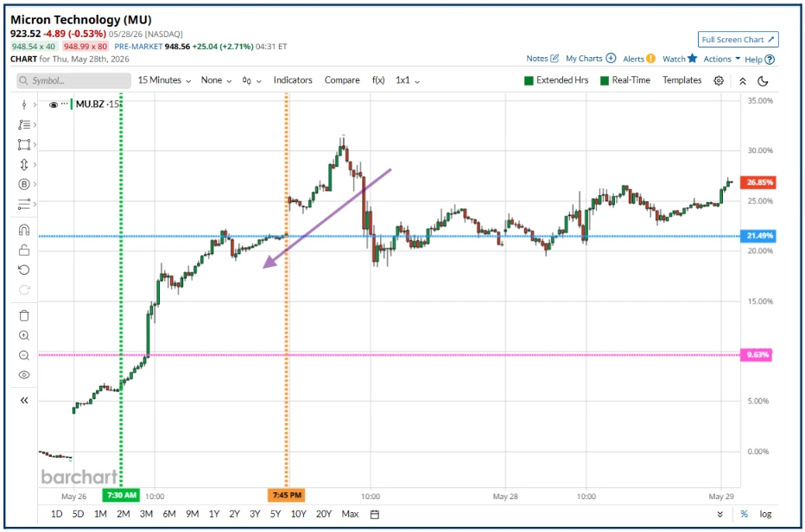Open the MU.BZ series options dots
Image resolution: width=805 pixels, height=532 pixels.
coord(64,104)
